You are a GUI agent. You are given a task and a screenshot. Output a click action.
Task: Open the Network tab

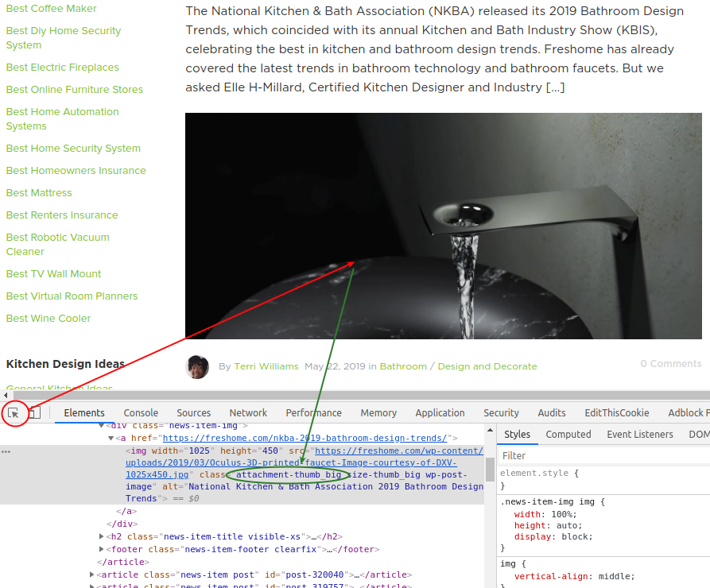248,412
